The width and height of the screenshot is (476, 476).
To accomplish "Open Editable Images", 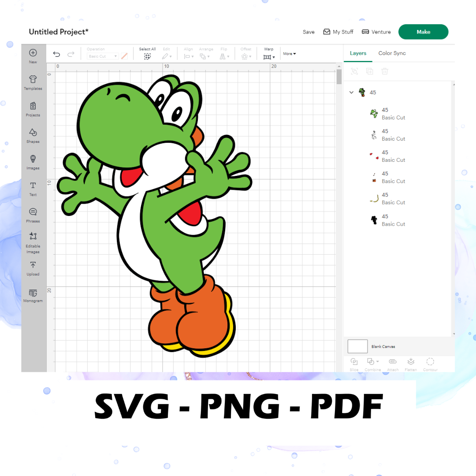I will (x=33, y=242).
